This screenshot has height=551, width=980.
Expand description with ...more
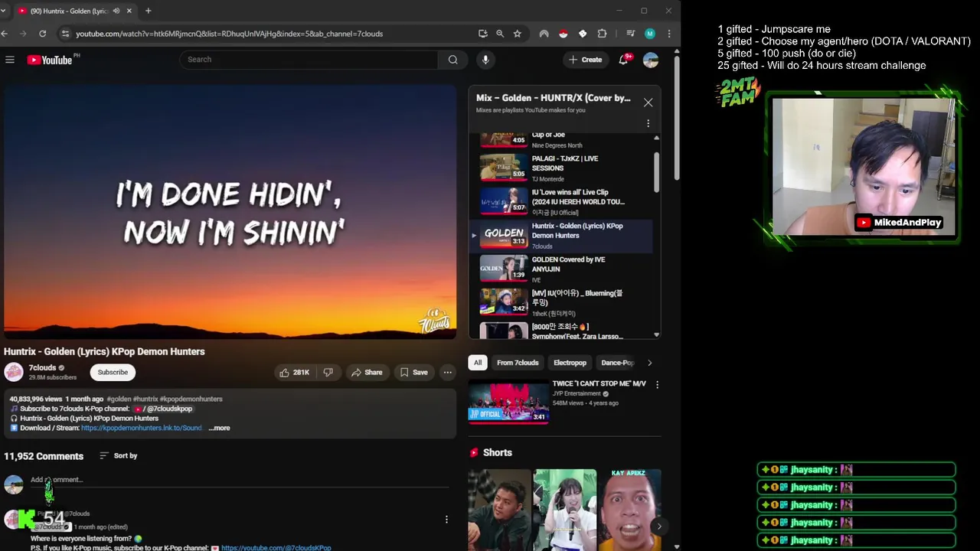(x=219, y=428)
